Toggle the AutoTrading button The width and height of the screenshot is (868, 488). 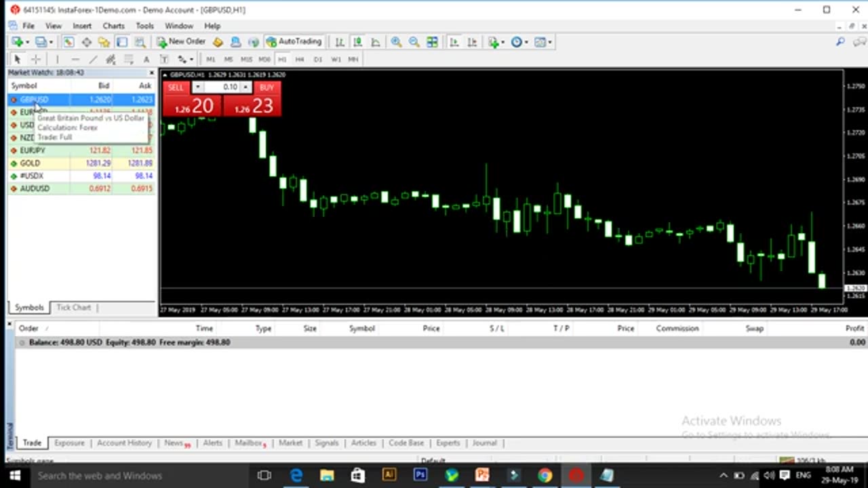tap(294, 42)
